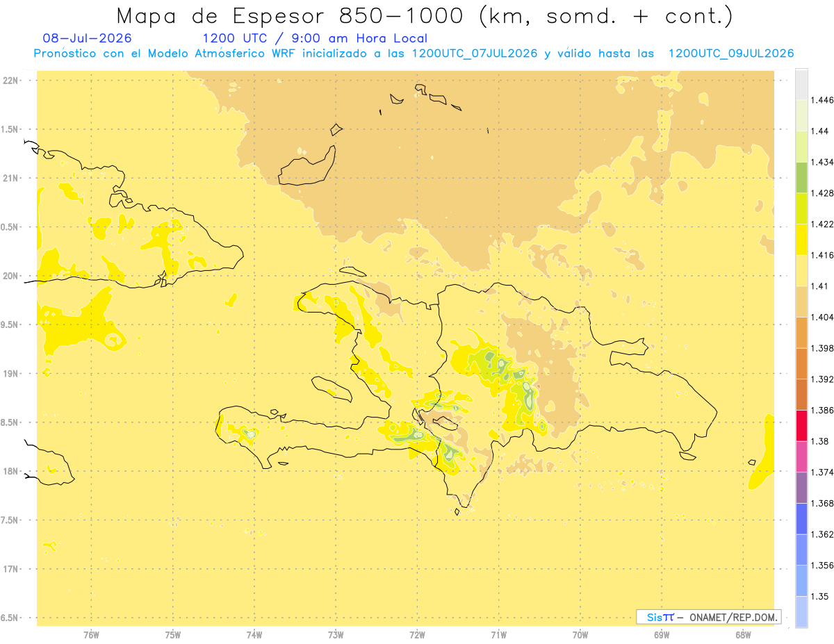Click the longitude label '68W'

coord(743,634)
